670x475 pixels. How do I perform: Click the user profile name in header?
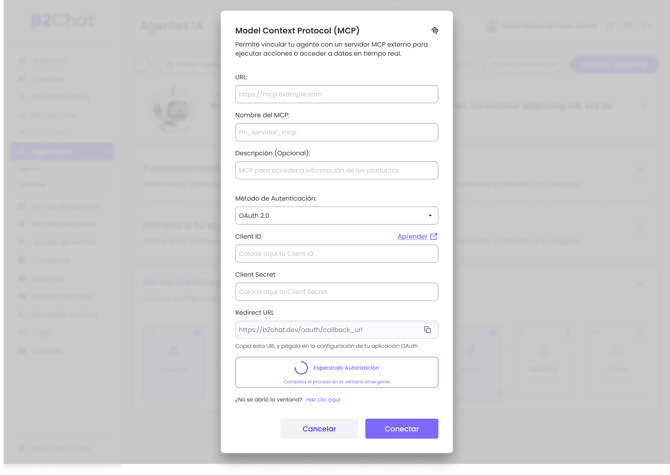[550, 26]
